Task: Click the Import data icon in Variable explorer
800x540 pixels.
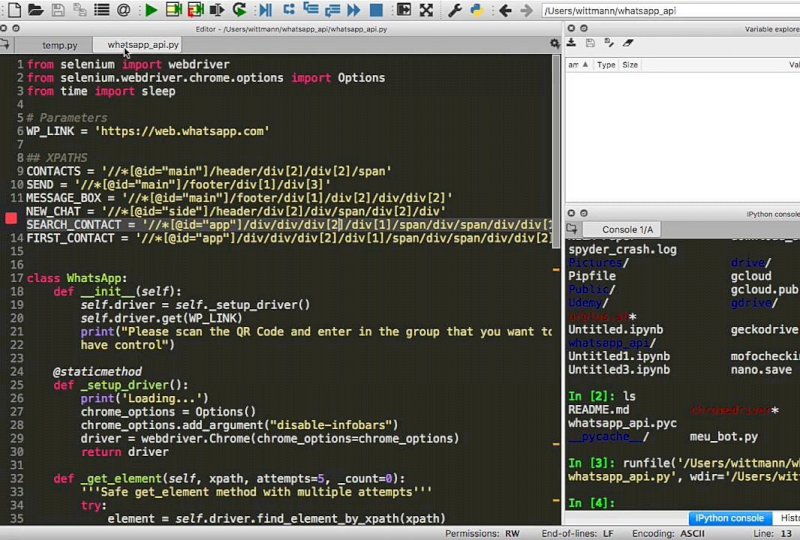Action: 572,43
